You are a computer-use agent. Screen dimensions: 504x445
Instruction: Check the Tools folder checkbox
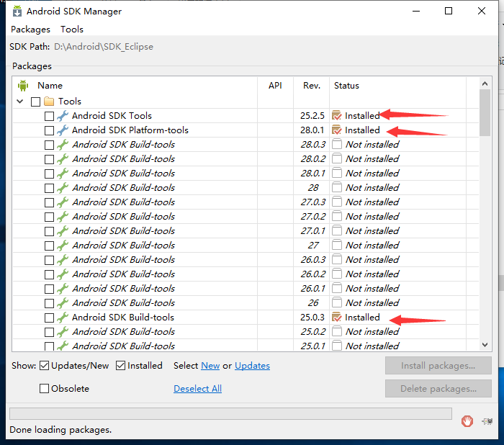(x=35, y=102)
